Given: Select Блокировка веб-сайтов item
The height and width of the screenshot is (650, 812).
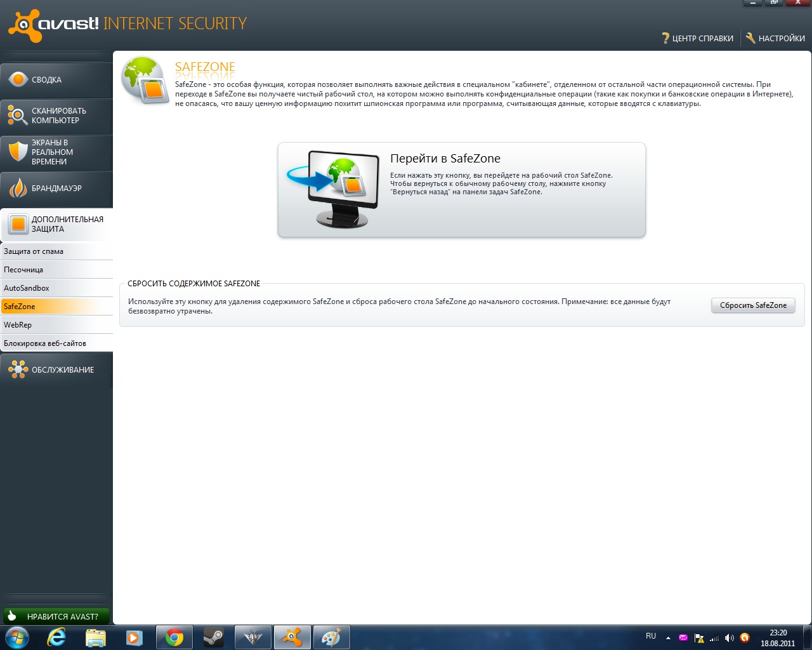Looking at the screenshot, I should click(x=56, y=343).
